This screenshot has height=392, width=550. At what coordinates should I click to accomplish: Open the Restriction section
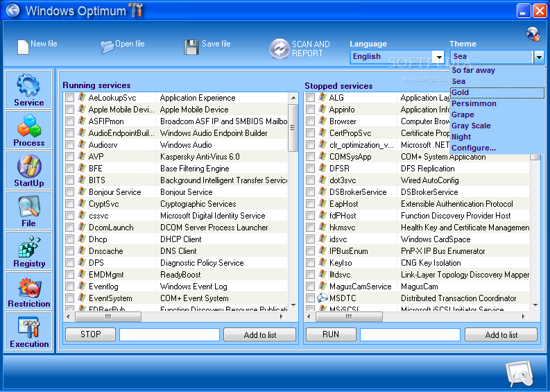click(x=28, y=291)
